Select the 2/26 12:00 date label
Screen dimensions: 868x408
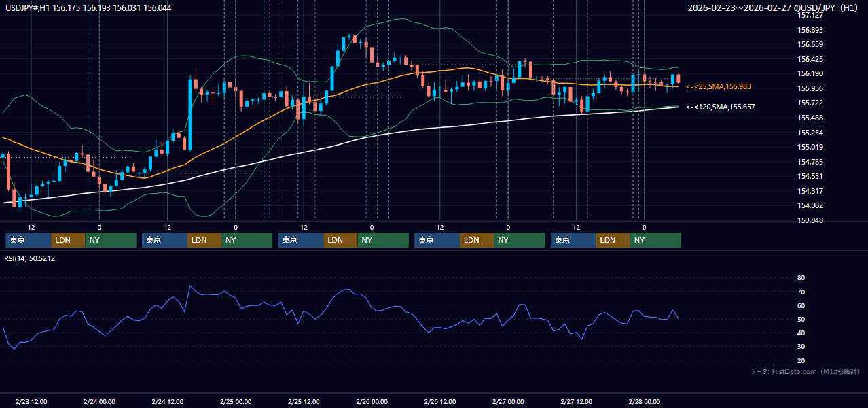(440, 402)
